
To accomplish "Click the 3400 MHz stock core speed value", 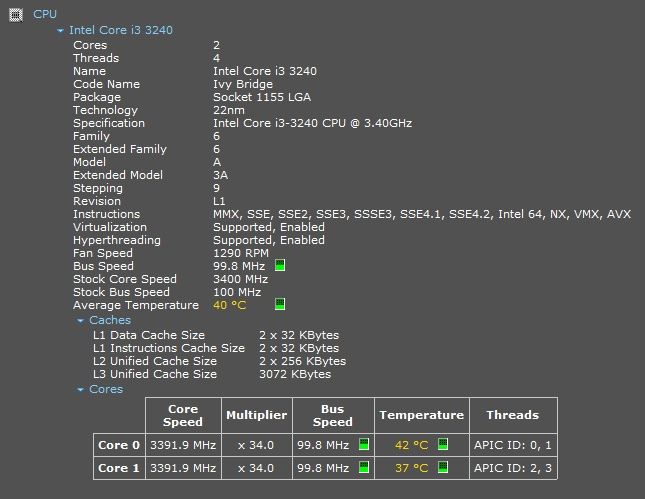I will pos(241,279).
